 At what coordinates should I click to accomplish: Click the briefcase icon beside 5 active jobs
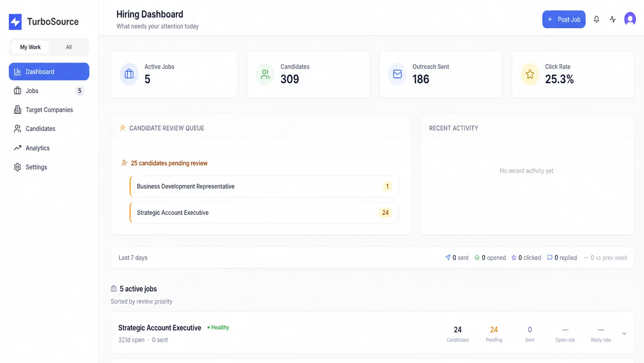(114, 289)
